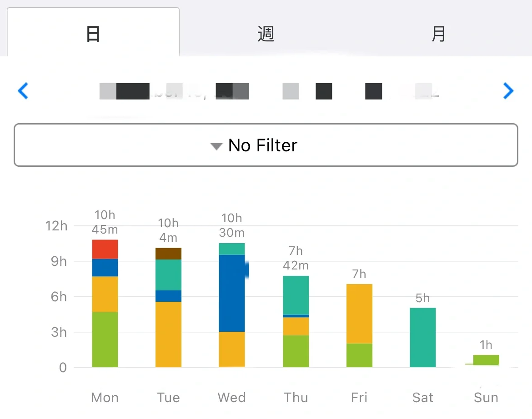532x419 pixels.
Task: Switch to the 月 tab
Action: (438, 34)
